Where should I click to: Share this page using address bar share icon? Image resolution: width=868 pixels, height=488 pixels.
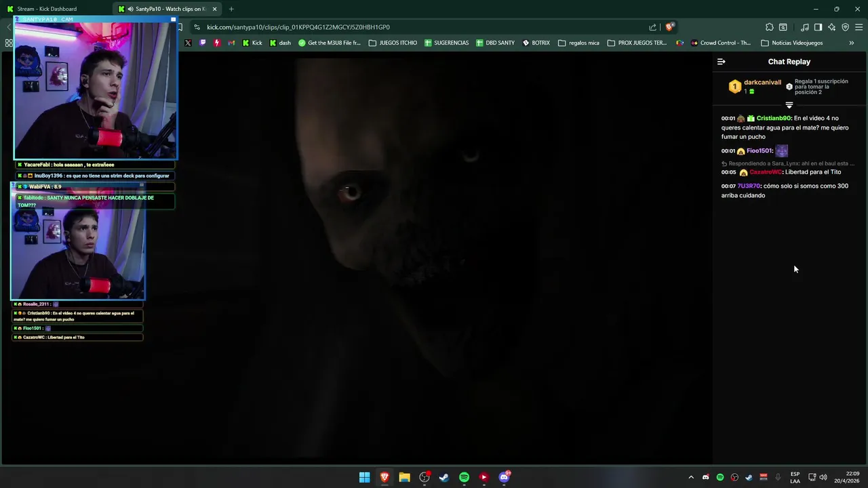[x=652, y=27]
